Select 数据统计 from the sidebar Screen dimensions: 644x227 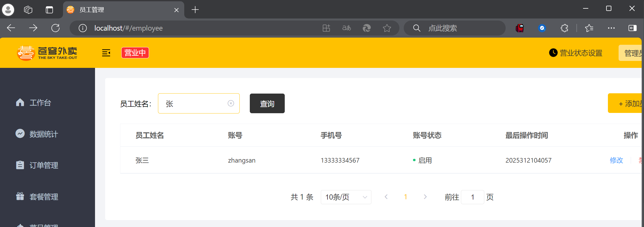pyautogui.click(x=44, y=134)
